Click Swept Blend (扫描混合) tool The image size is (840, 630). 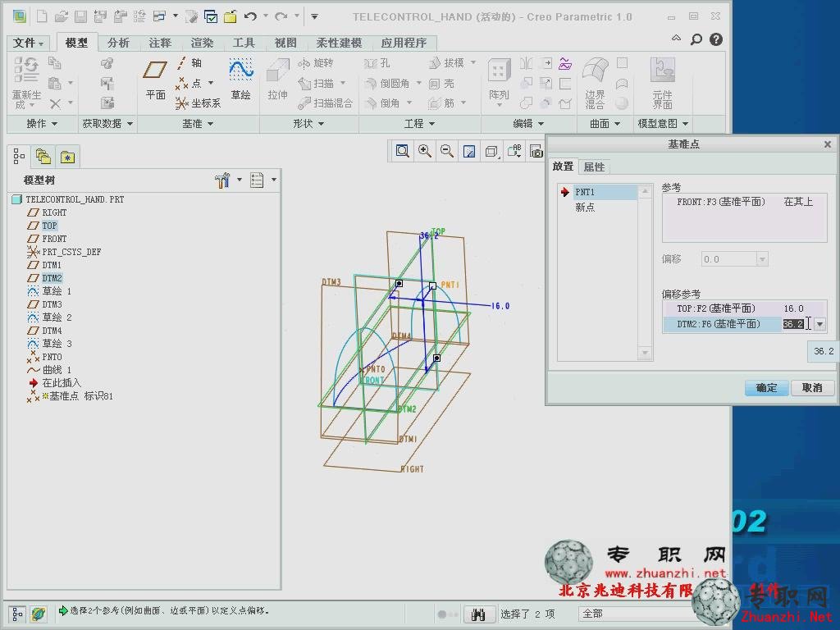tap(325, 103)
